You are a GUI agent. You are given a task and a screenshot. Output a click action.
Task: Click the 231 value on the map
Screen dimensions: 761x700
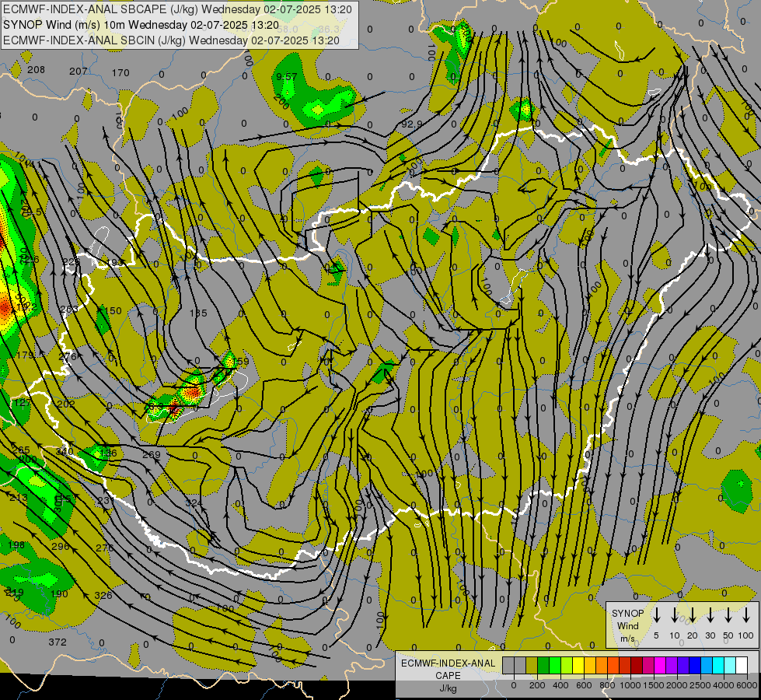pos(106,500)
